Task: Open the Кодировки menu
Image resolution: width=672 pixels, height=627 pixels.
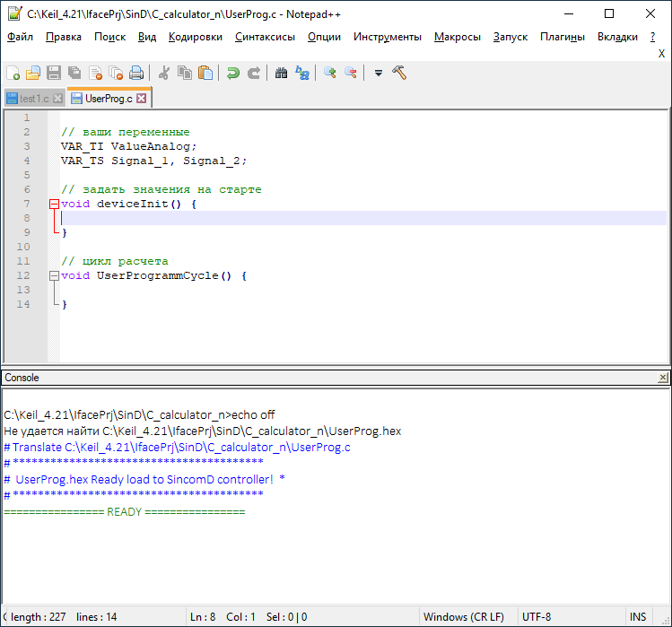Action: (x=195, y=37)
